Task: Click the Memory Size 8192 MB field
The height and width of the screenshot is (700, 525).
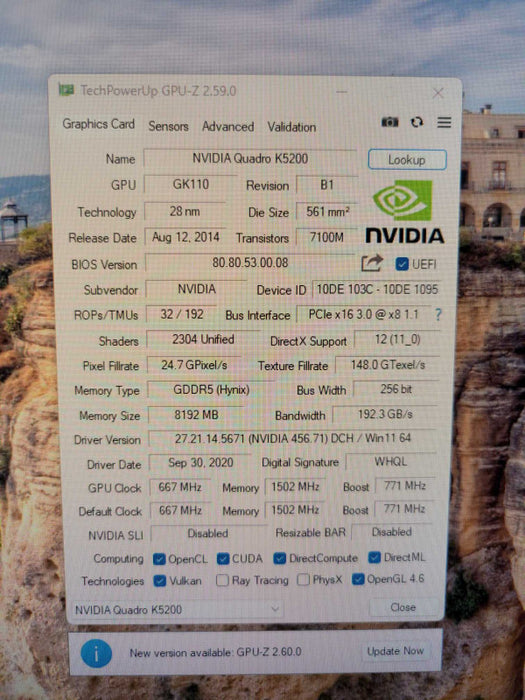Action: click(x=196, y=415)
